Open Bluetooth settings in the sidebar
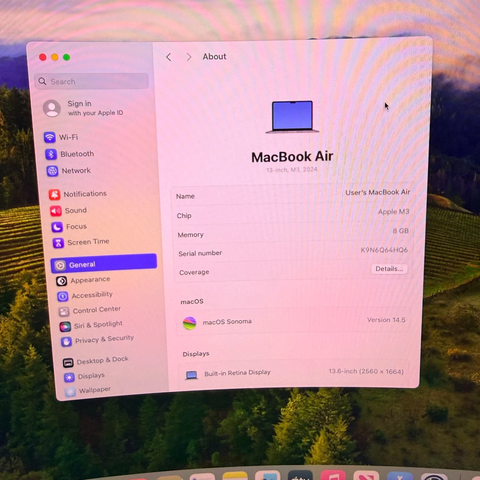Image resolution: width=480 pixels, height=480 pixels. pos(70,154)
